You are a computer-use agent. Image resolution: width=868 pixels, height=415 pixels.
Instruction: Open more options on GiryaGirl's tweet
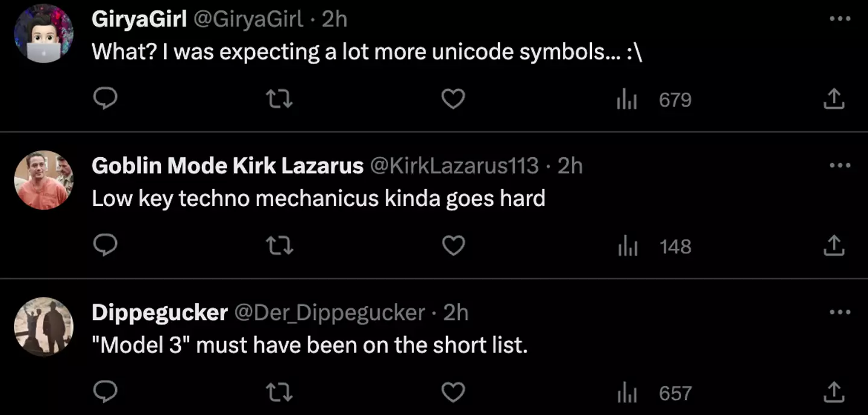click(839, 19)
